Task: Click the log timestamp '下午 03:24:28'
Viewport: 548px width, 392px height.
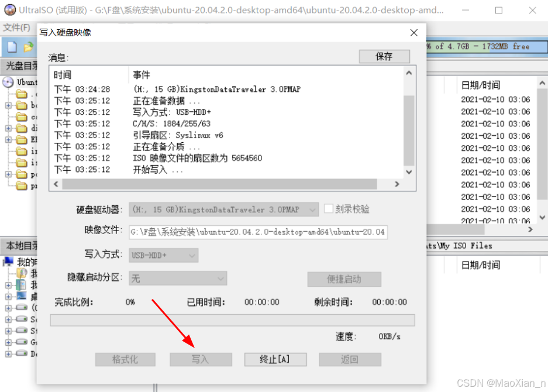Action: click(82, 89)
